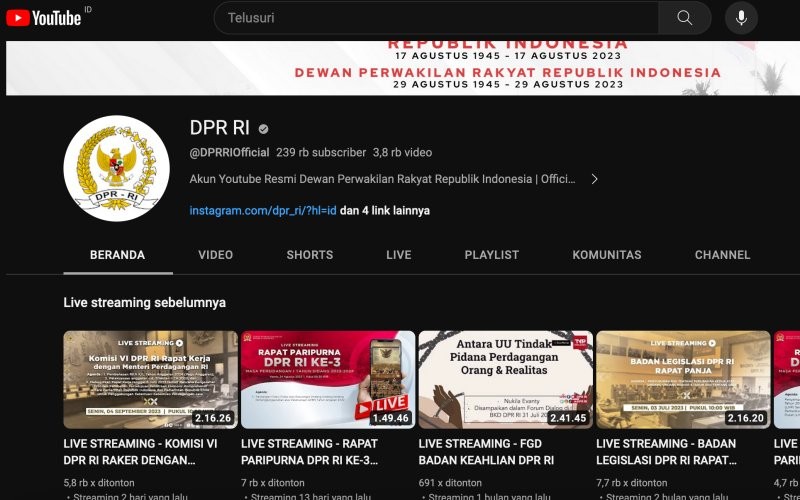The image size is (800, 500).
Task: Open the YouTube home logo
Action: tap(43, 18)
